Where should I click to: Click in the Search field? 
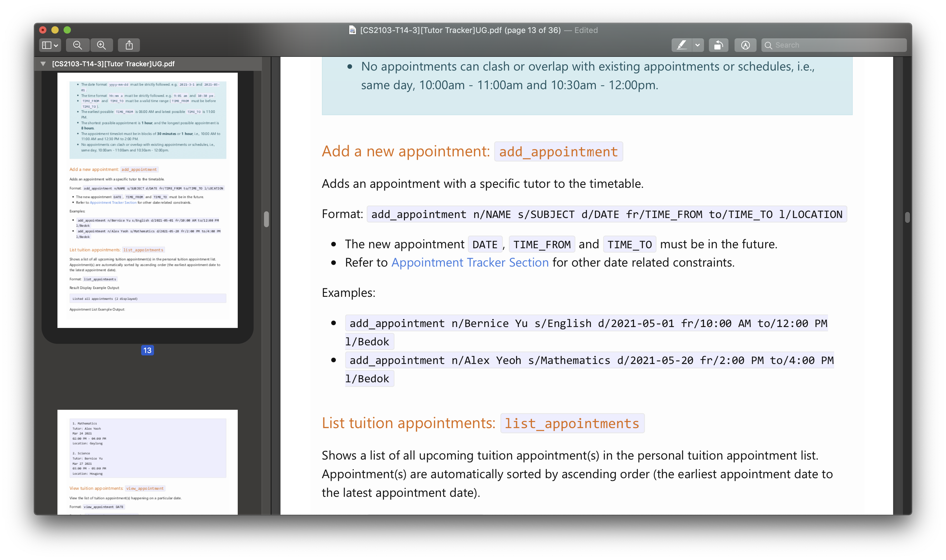pyautogui.click(x=838, y=45)
